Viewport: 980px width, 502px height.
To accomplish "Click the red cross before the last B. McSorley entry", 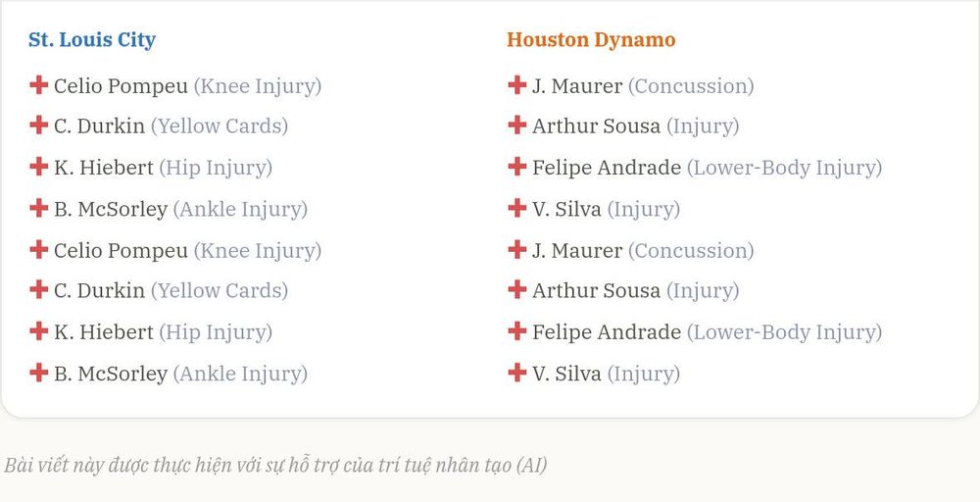I will click(x=39, y=373).
